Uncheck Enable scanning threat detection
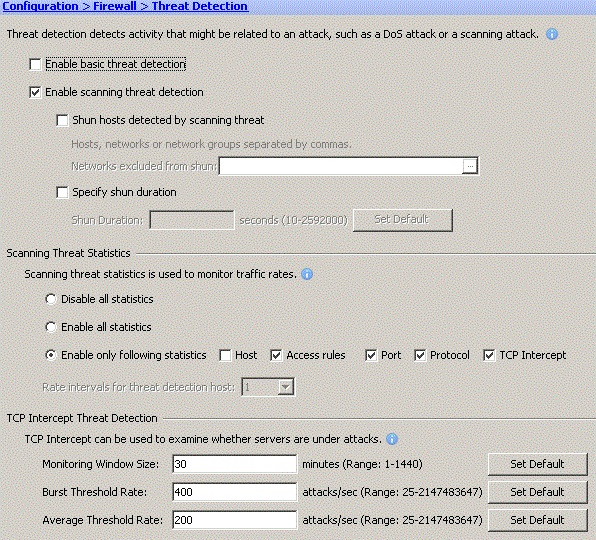The height and width of the screenshot is (540, 596). 35,92
